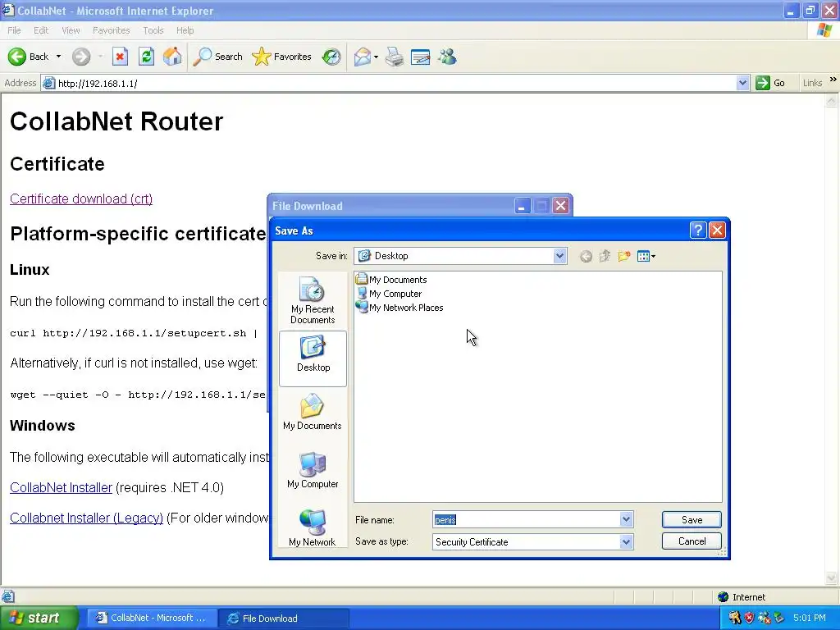Viewport: 840px width, 630px height.
Task: Open the Tools menu
Action: tap(153, 30)
